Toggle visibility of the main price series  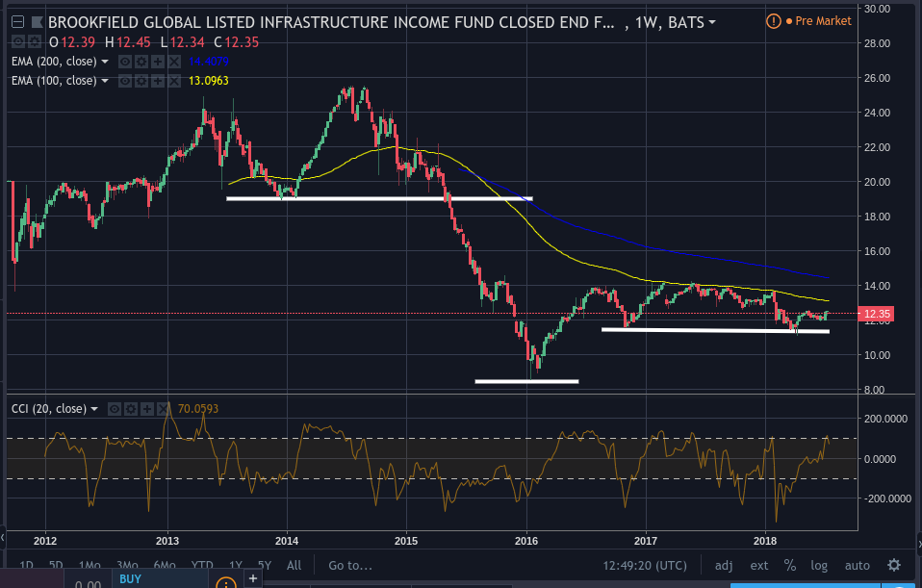pyautogui.click(x=18, y=41)
